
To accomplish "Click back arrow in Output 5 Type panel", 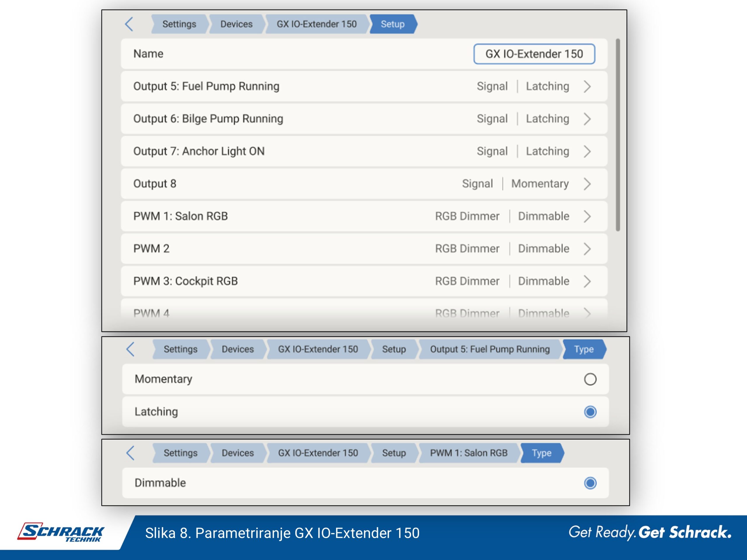I will pyautogui.click(x=130, y=349).
